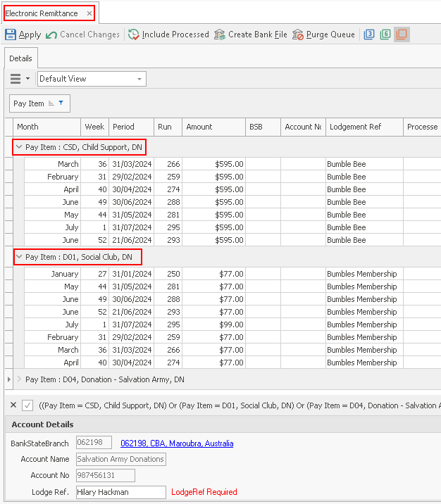The image size is (441, 504).
Task: Click the blue level 3 expand icon
Action: [x=369, y=34]
